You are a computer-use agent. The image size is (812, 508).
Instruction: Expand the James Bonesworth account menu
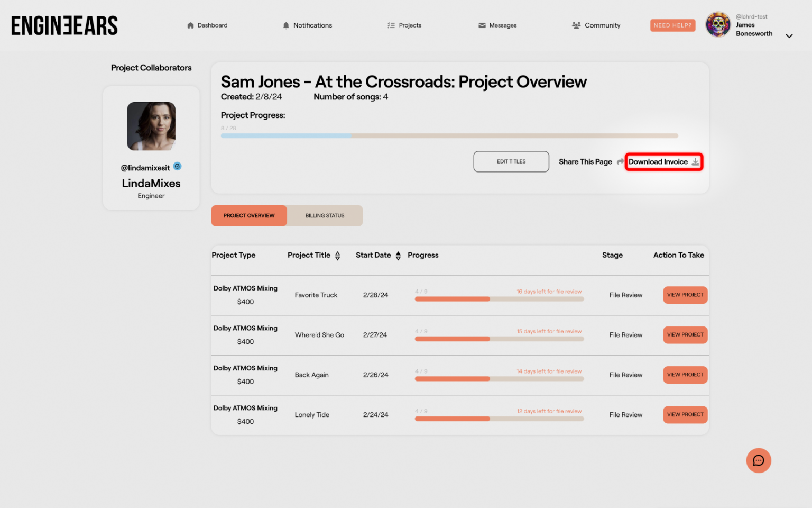tap(789, 36)
